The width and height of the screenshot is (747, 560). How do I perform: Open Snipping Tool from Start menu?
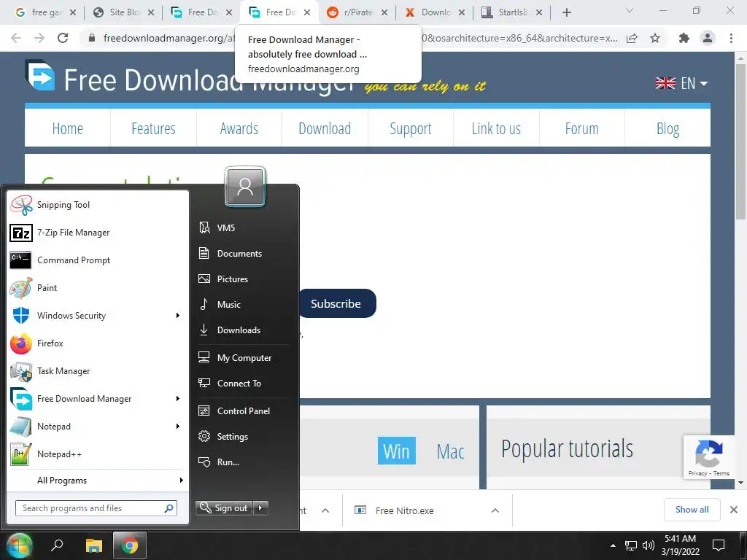click(x=98, y=205)
